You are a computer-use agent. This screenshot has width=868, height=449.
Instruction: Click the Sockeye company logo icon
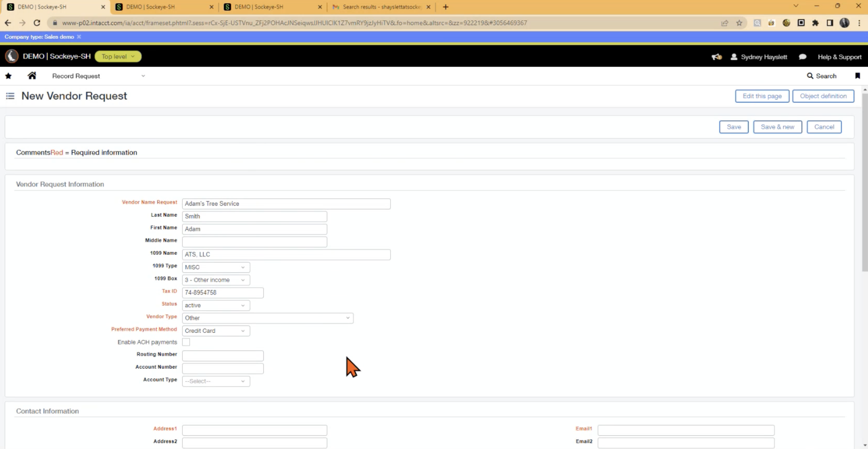pos(12,56)
